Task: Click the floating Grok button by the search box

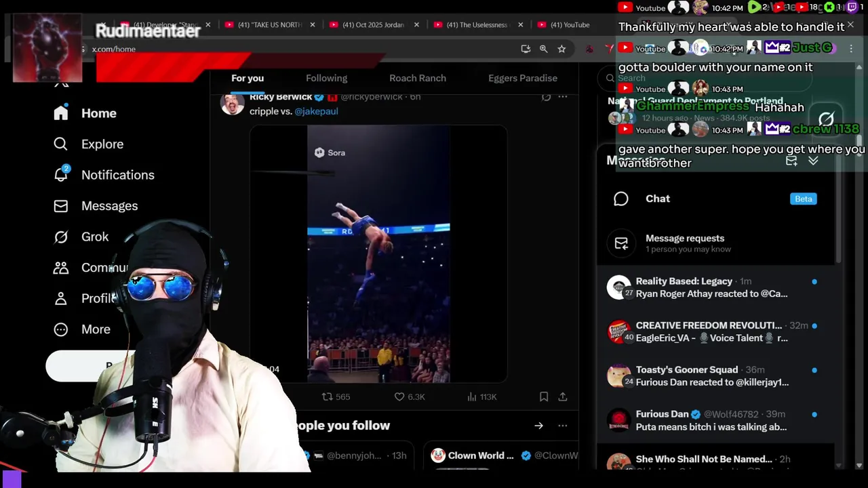Action: pyautogui.click(x=826, y=119)
